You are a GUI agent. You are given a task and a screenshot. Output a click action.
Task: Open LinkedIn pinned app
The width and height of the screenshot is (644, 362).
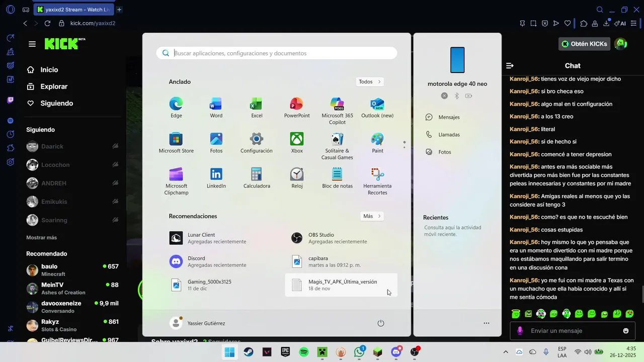pos(216,178)
